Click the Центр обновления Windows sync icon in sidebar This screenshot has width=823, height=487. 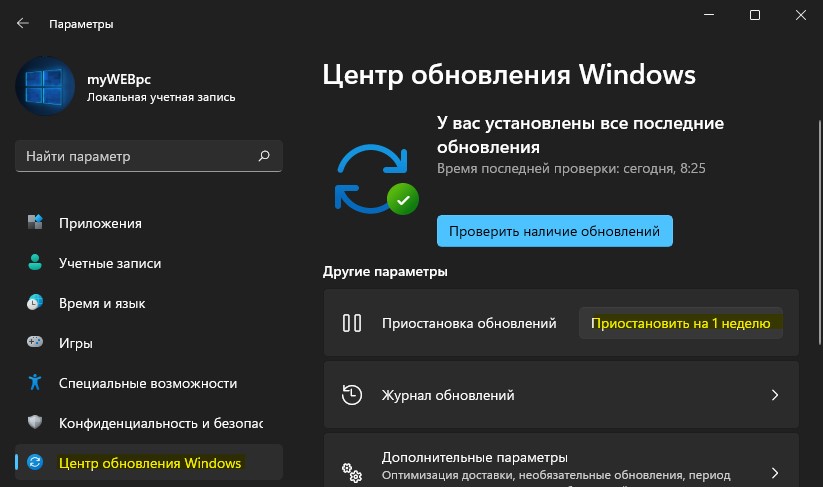(35, 462)
